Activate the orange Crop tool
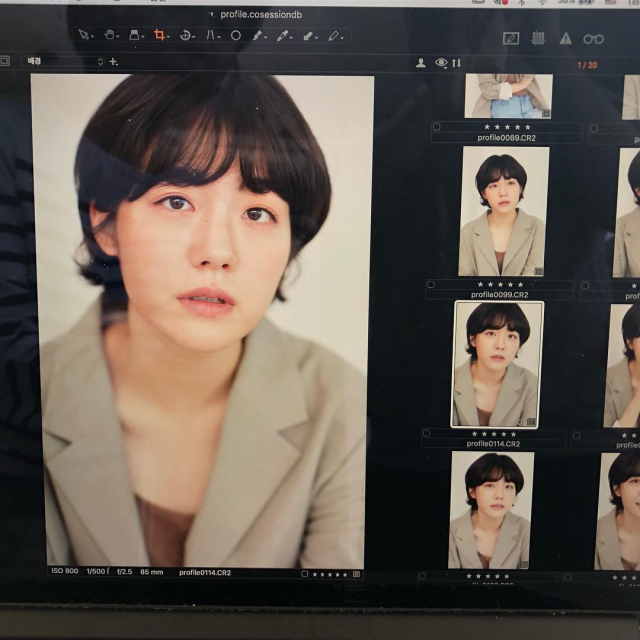 (161, 35)
